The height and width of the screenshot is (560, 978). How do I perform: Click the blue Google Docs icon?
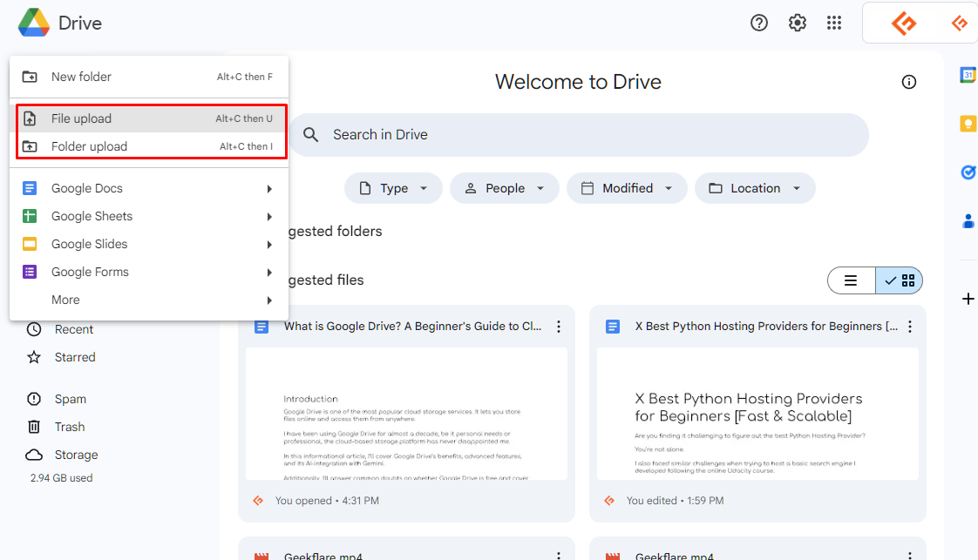30,188
